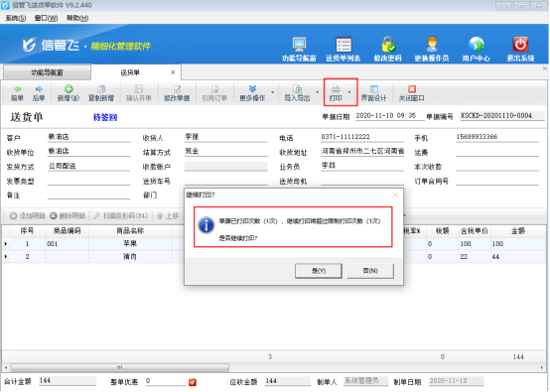Open 用户中心 globe icon

(477, 45)
